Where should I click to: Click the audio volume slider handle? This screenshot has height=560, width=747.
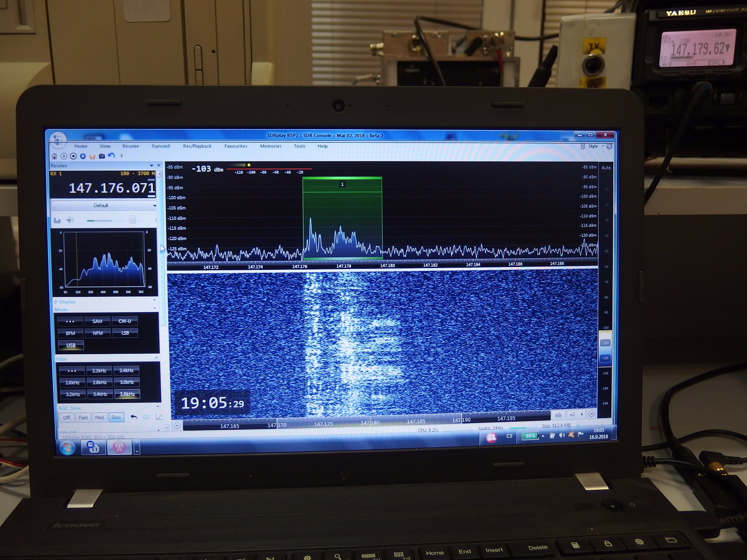point(133,220)
